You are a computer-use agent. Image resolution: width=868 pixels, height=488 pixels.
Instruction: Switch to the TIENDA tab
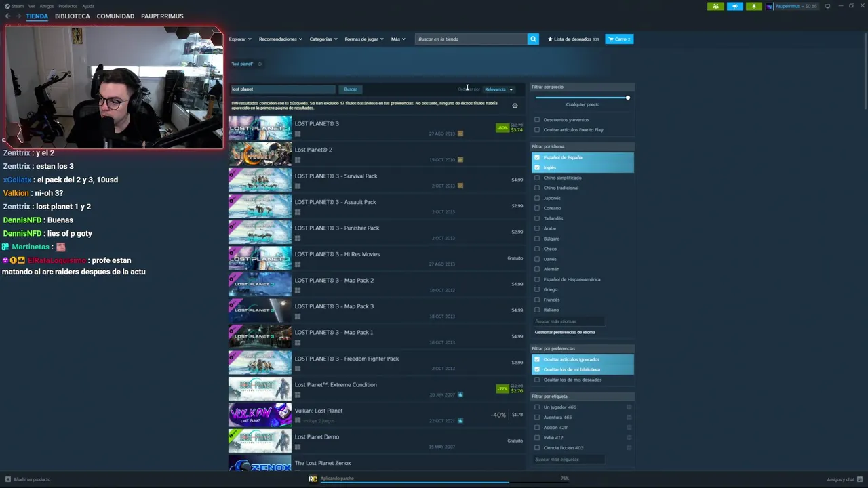pyautogui.click(x=37, y=16)
